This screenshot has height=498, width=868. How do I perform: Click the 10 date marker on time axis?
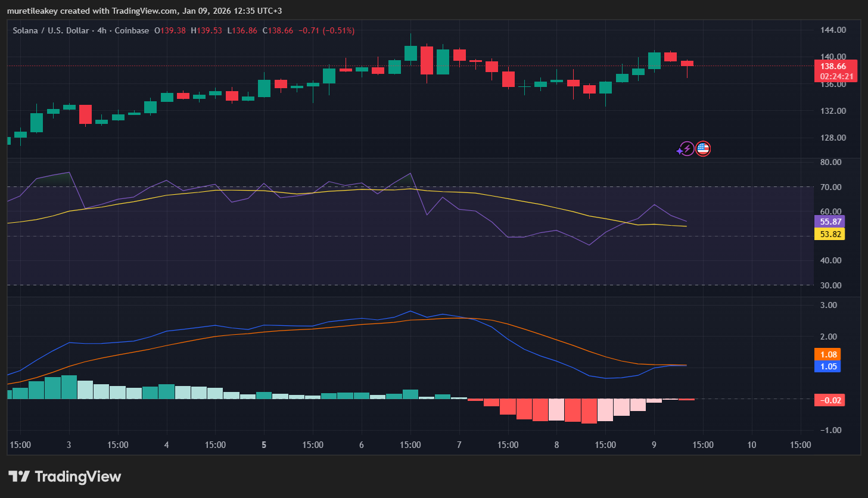(x=751, y=445)
